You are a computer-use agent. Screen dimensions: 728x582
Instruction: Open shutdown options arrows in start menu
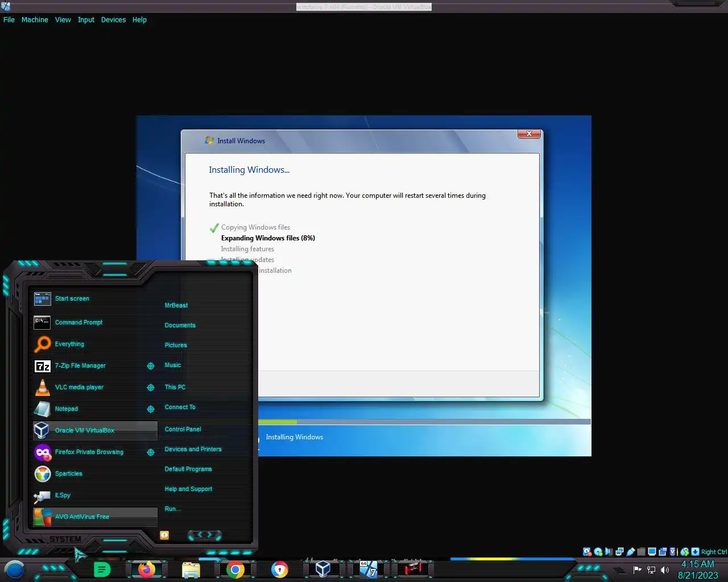(205, 535)
